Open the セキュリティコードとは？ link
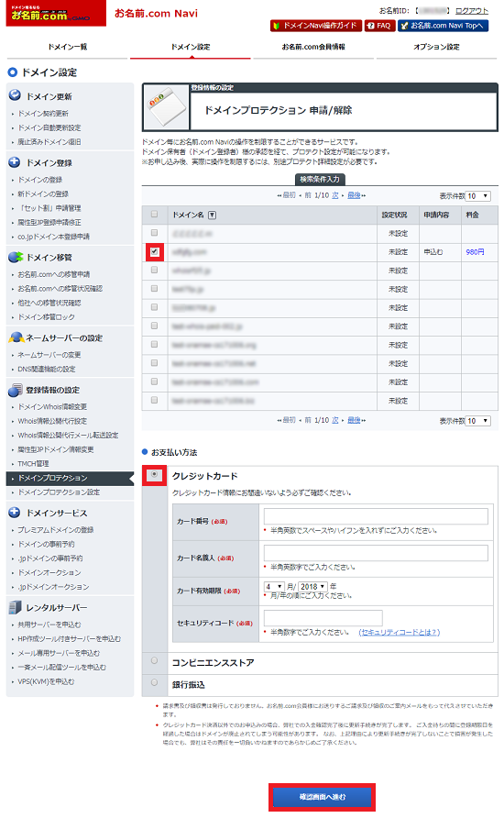The width and height of the screenshot is (504, 818). pyautogui.click(x=400, y=632)
